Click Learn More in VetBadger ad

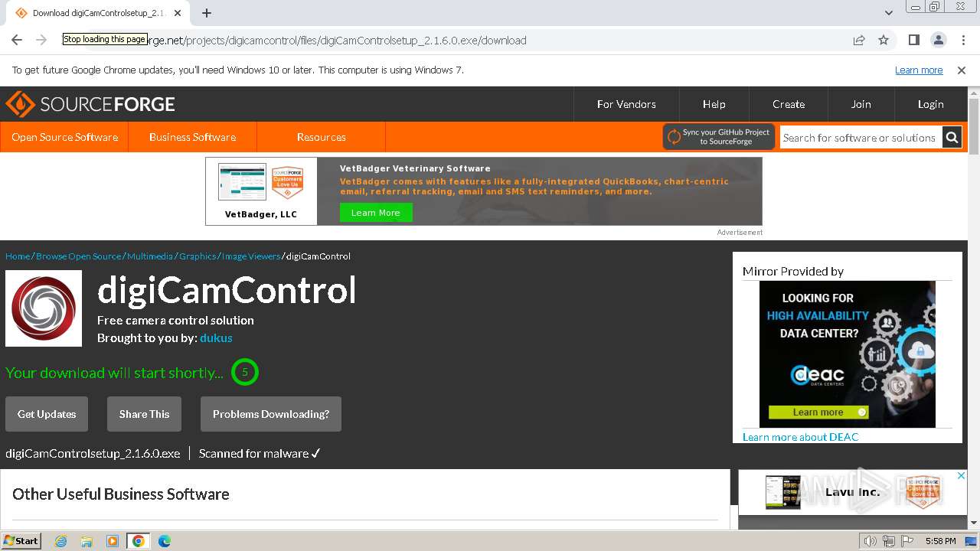coord(376,213)
